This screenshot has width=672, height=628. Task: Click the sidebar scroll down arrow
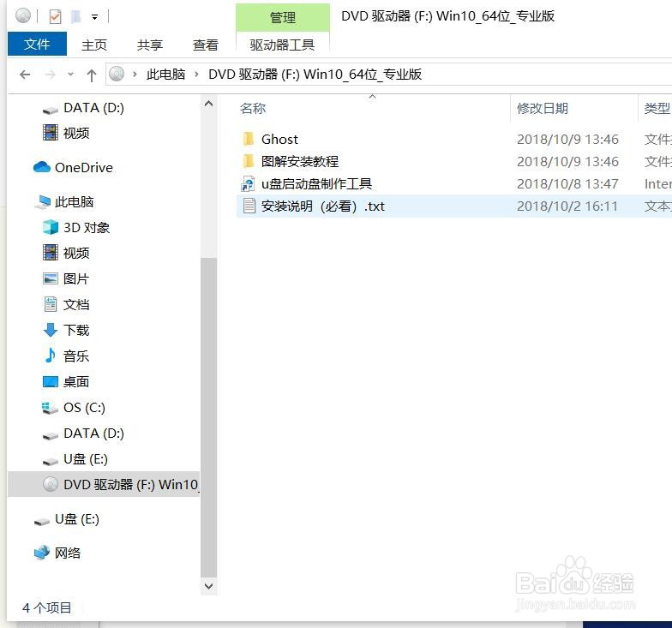[209, 586]
